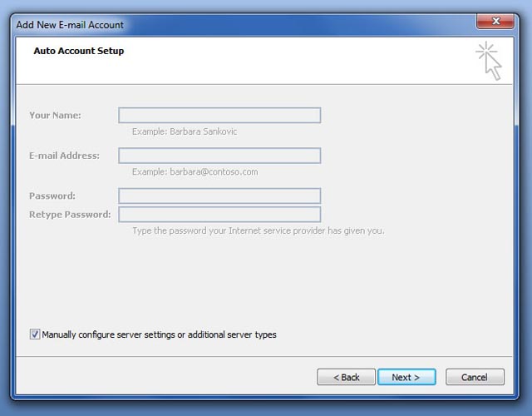Go back with the Back button
Screen dimensions: 532x416
pyautogui.click(x=346, y=377)
